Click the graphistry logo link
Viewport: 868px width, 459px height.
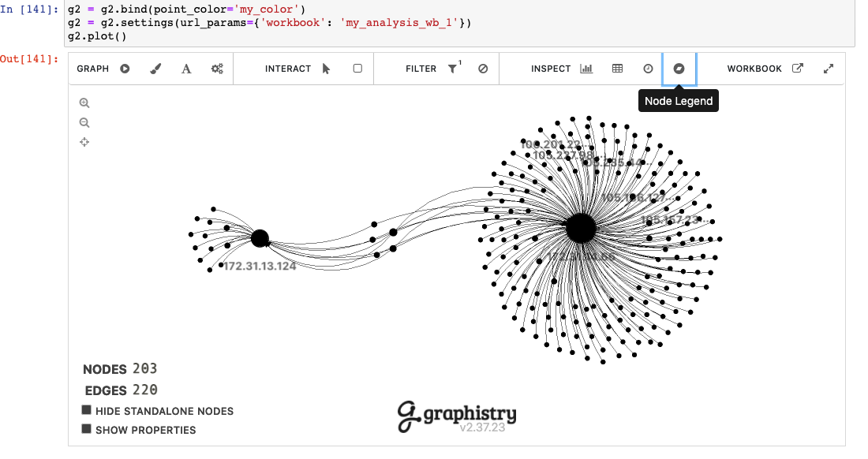[x=457, y=416]
